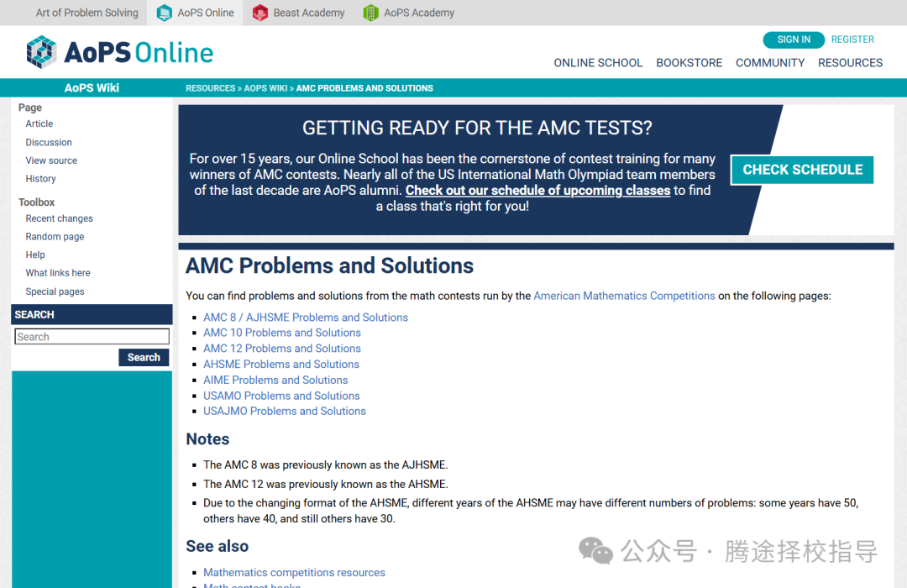Click the AOPS WIKI breadcrumb link
Image resolution: width=907 pixels, height=588 pixels.
[x=265, y=88]
